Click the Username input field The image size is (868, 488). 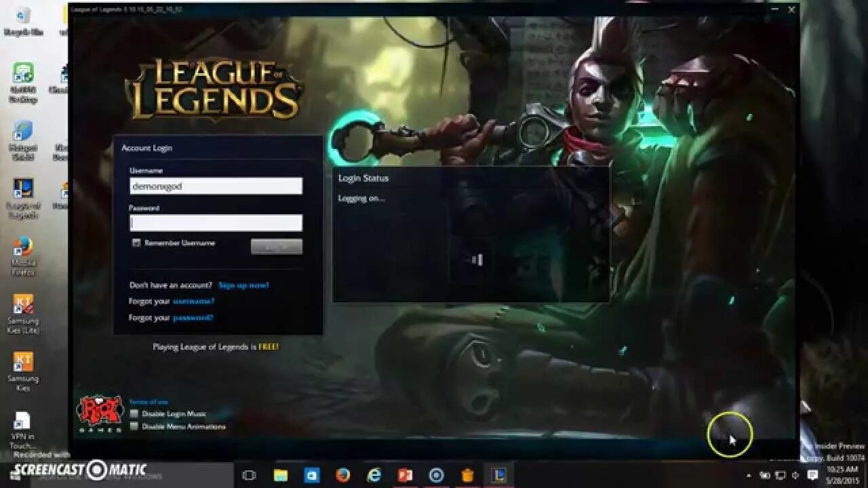click(216, 186)
